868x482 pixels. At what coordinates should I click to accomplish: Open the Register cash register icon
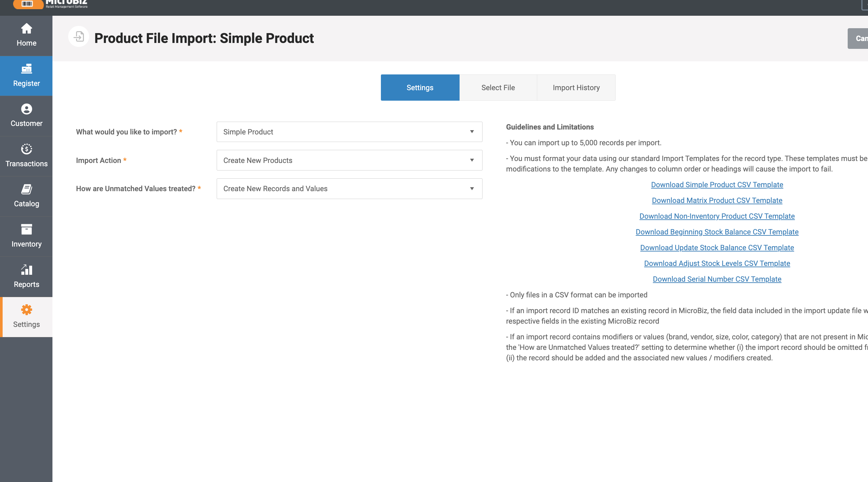point(26,69)
